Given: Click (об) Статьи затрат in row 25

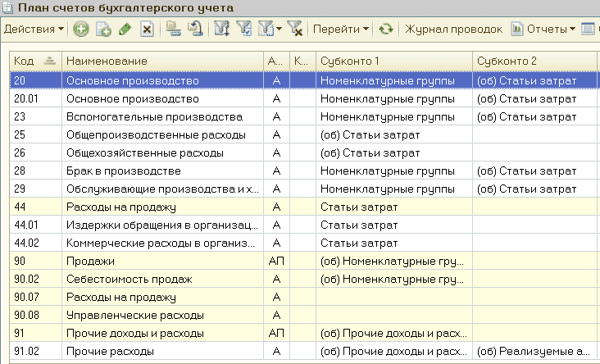Looking at the screenshot, I should (370, 134).
